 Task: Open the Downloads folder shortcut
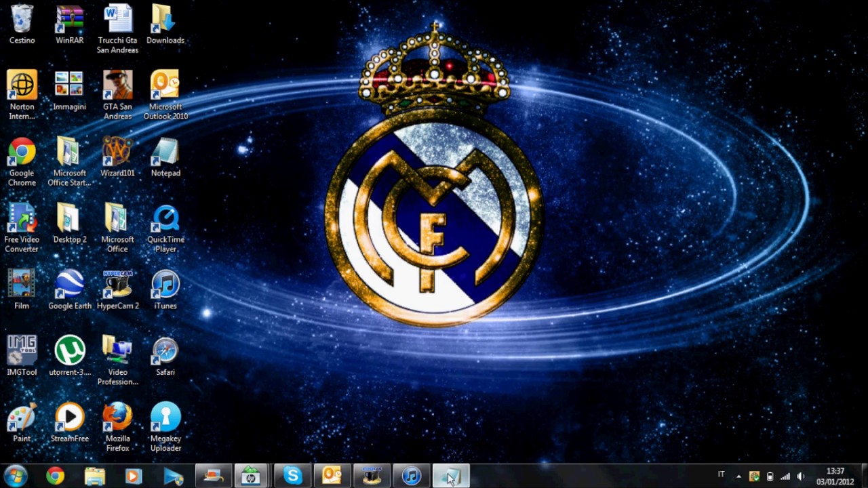point(165,24)
